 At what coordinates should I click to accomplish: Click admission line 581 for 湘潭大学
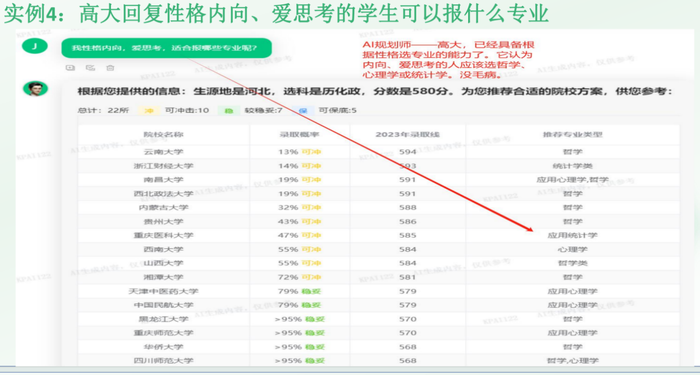pos(408,277)
